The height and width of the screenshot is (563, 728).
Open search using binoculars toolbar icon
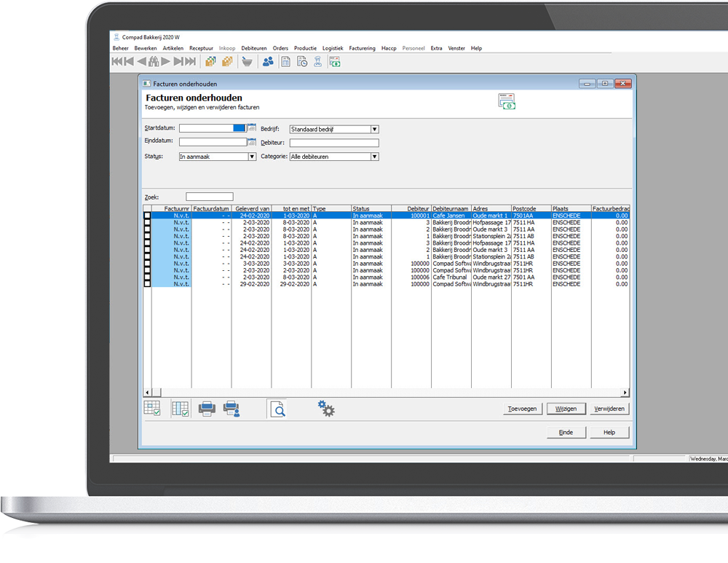point(153,61)
